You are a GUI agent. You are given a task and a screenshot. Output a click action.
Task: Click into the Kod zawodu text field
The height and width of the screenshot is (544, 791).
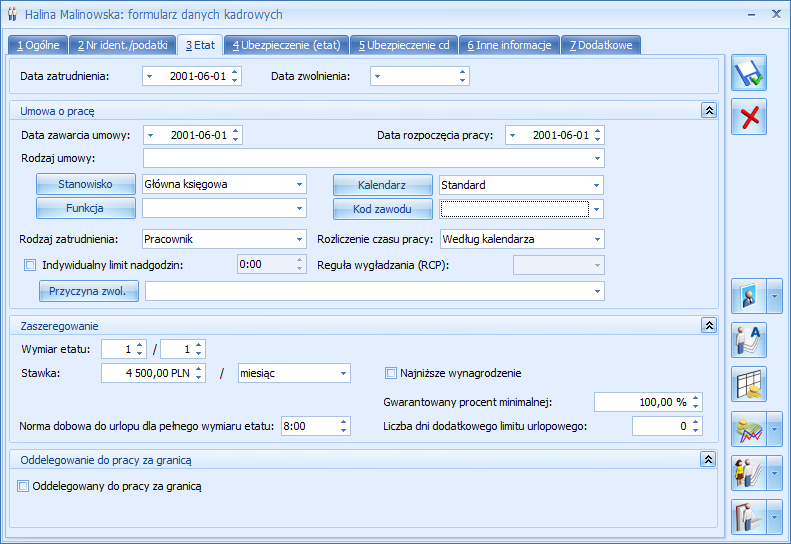point(515,209)
